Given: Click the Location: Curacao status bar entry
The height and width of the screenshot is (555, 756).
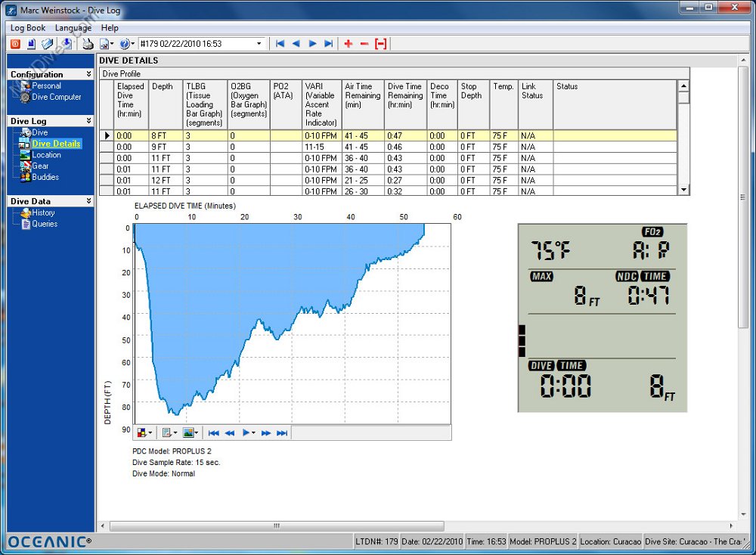Looking at the screenshot, I should click(x=610, y=541).
